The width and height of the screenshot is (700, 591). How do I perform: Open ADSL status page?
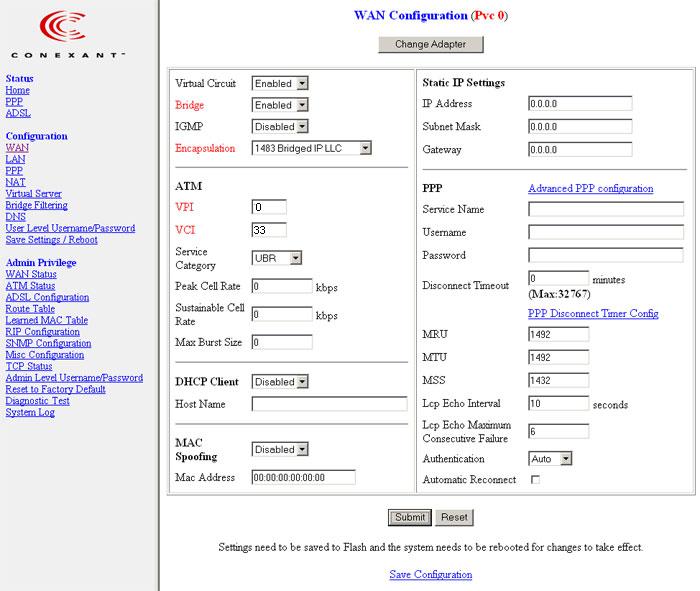pyautogui.click(x=18, y=113)
